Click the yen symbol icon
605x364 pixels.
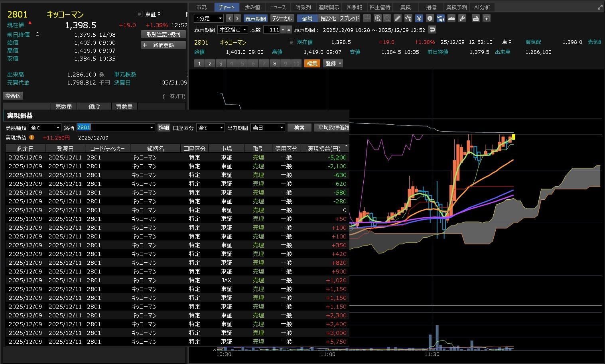coord(419,18)
